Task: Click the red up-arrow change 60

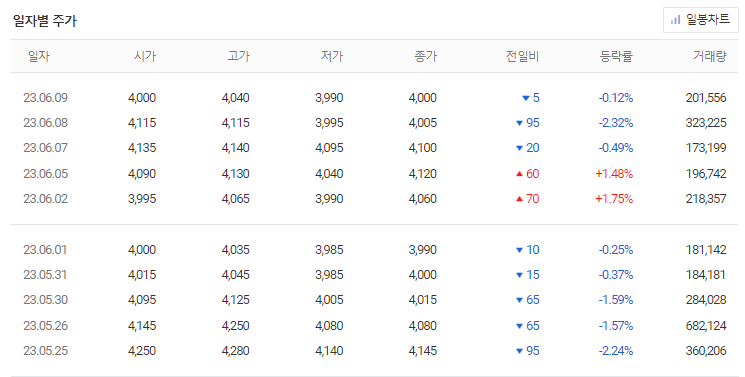Action: [528, 174]
